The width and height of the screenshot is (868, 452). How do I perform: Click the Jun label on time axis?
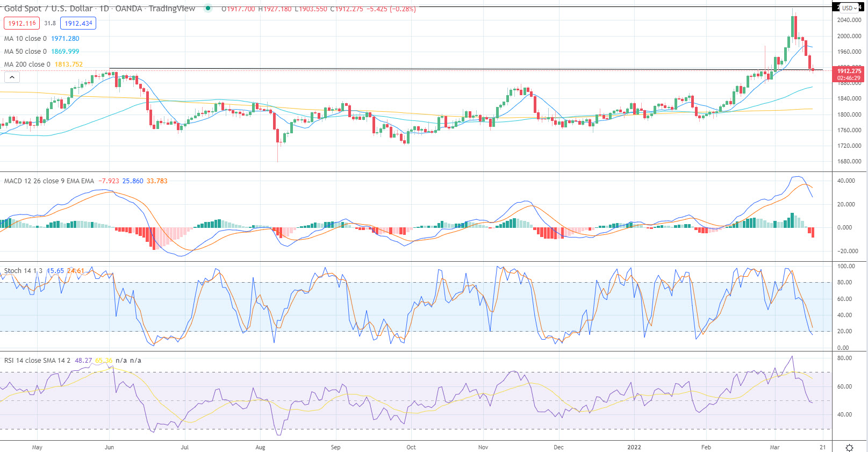(109, 447)
